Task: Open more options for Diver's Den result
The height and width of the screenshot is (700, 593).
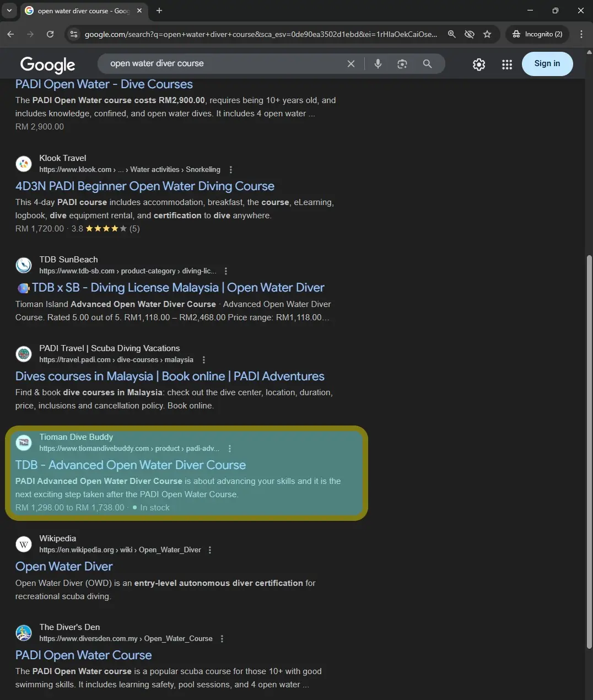Action: click(222, 639)
